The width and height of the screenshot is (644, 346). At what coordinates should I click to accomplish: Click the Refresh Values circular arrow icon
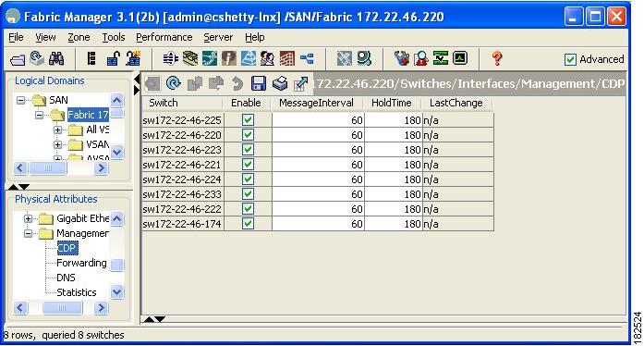point(174,83)
